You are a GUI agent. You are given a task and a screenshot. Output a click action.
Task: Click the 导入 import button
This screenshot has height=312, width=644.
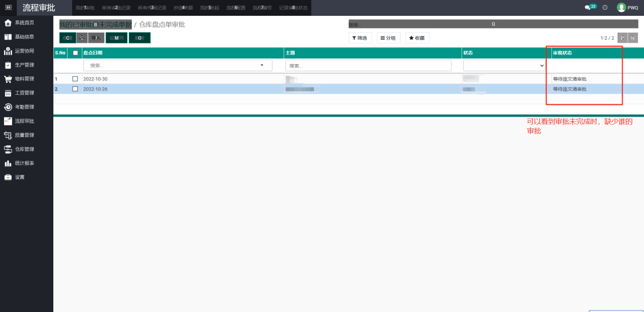(95, 38)
